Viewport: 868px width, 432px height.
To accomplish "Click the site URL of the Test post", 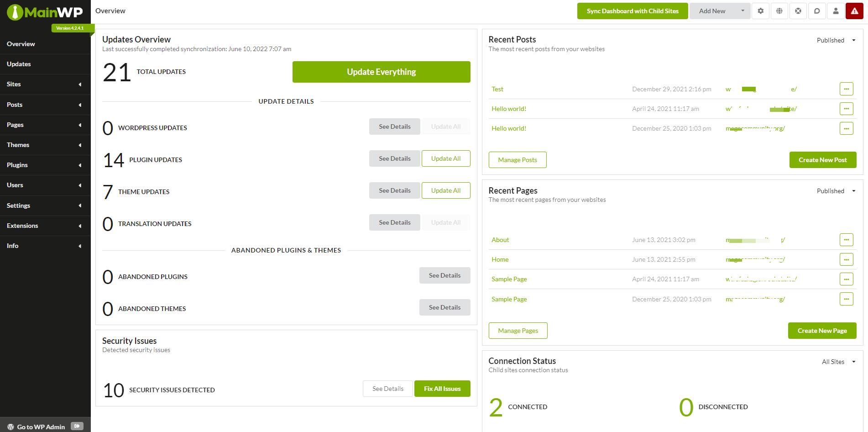I will point(761,89).
